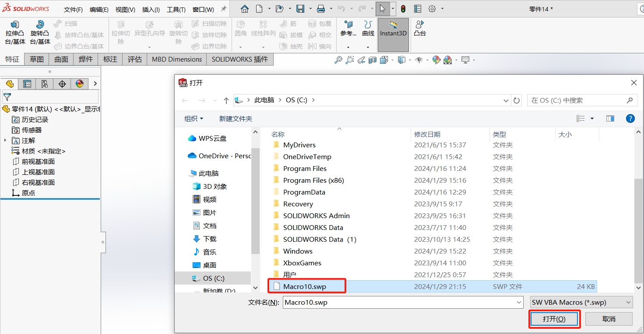Create a folder via 新建文件夹

tap(236, 118)
